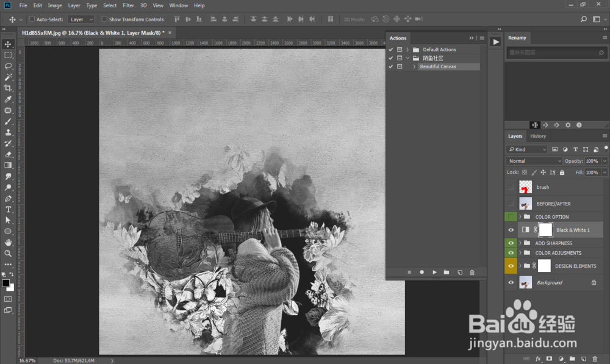Expand the COLOR OPTION group
The height and width of the screenshot is (364, 610).
(x=520, y=216)
